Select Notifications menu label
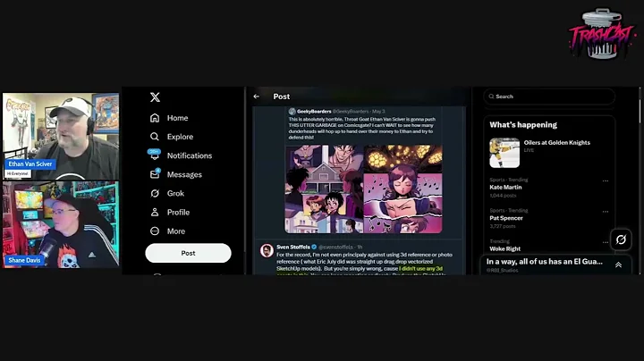 tap(190, 155)
